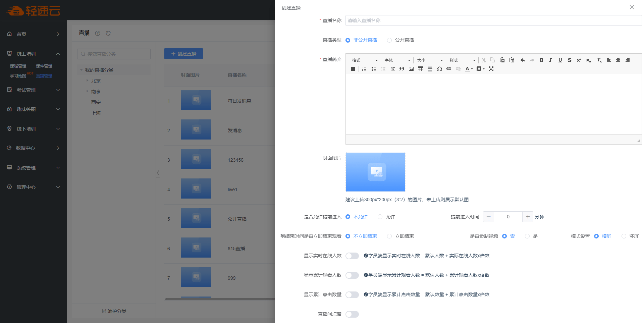Image resolution: width=644 pixels, height=323 pixels.
Task: Choose 竖屏 for mode setting
Action: point(624,236)
